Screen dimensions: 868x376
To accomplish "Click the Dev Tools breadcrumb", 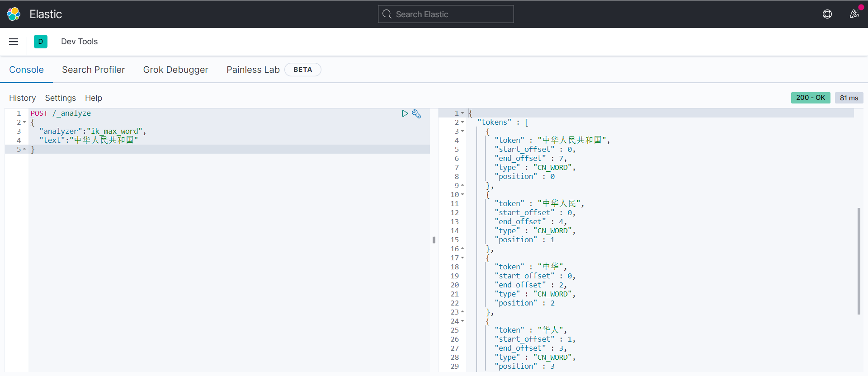I will tap(80, 42).
